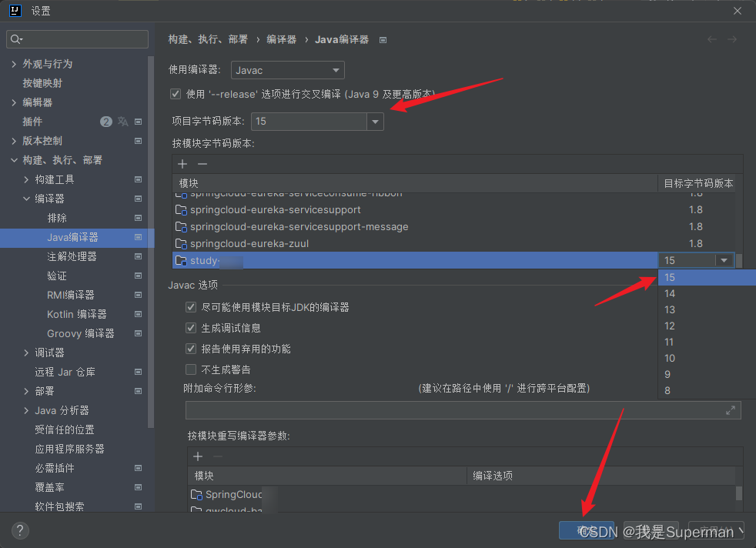Image resolution: width=756 pixels, height=548 pixels.
Task: Uncheck the 生成调试信息 option
Action: tap(189, 329)
